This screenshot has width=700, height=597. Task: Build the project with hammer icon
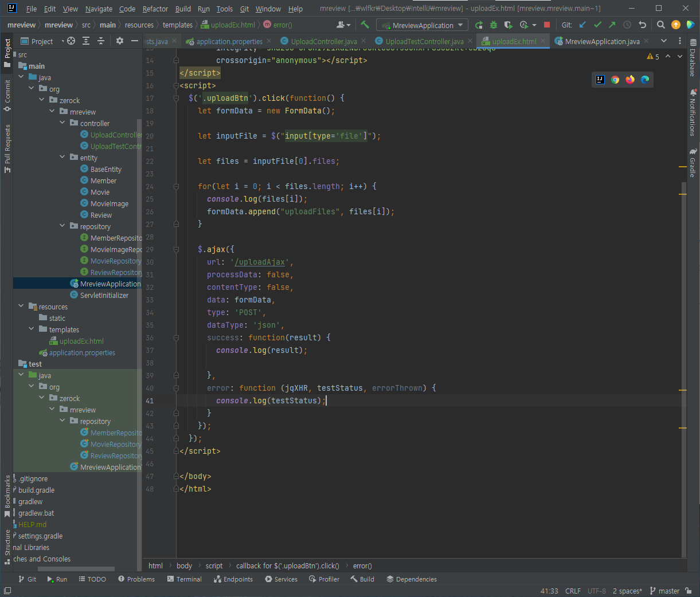tap(365, 25)
